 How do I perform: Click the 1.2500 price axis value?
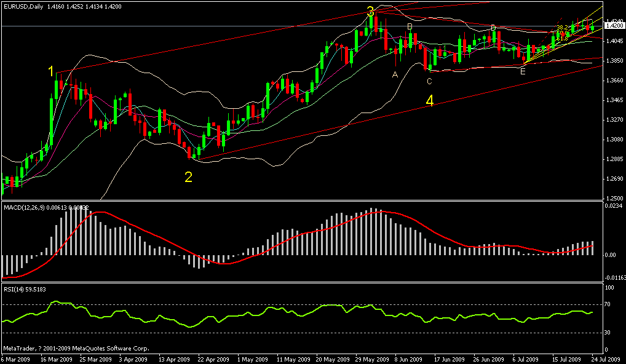pyautogui.click(x=614, y=198)
